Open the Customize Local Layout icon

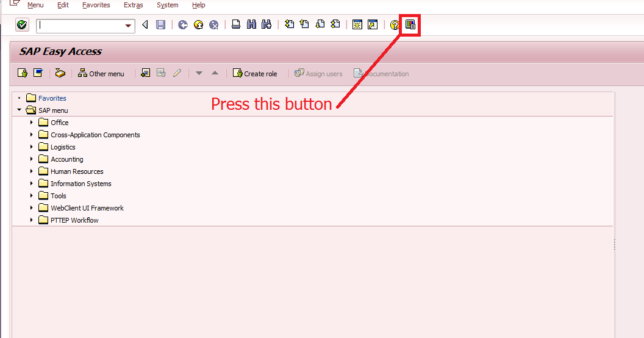pyautogui.click(x=410, y=24)
